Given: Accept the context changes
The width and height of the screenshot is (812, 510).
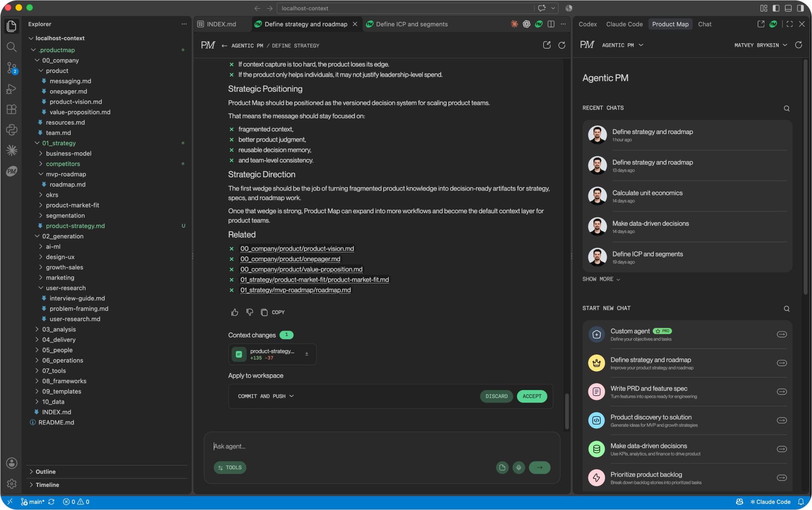Looking at the screenshot, I should tap(532, 396).
